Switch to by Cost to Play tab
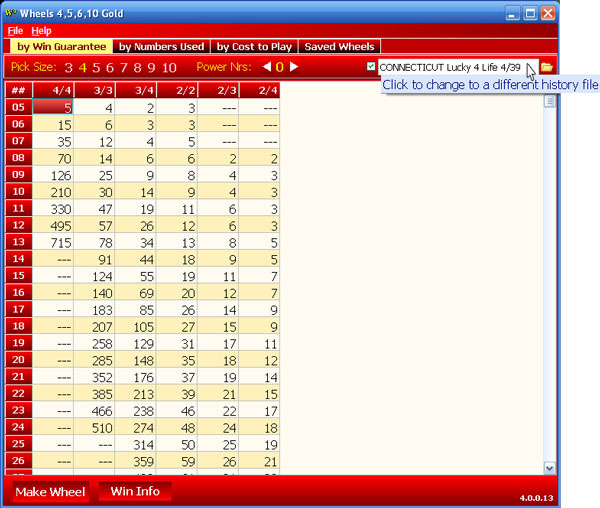 click(x=254, y=46)
